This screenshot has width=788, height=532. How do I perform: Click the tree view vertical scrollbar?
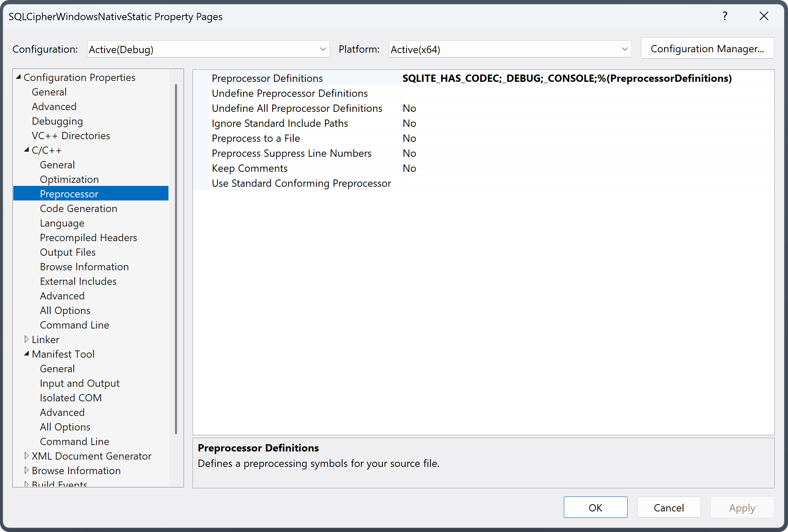(176, 259)
